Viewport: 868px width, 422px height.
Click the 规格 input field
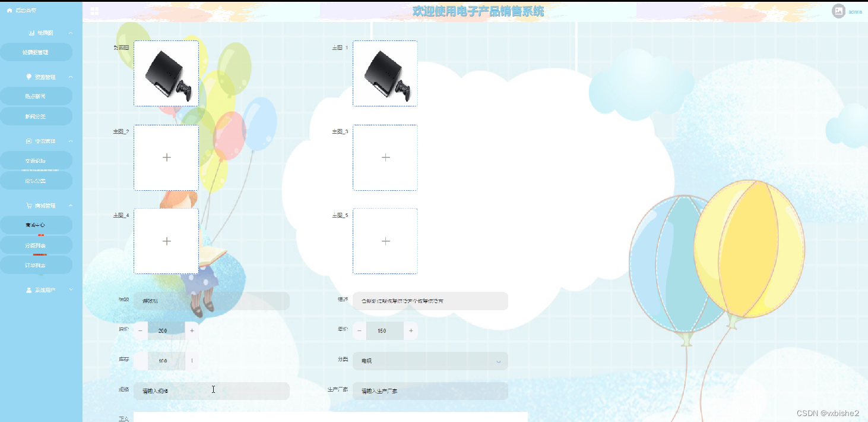pos(211,391)
